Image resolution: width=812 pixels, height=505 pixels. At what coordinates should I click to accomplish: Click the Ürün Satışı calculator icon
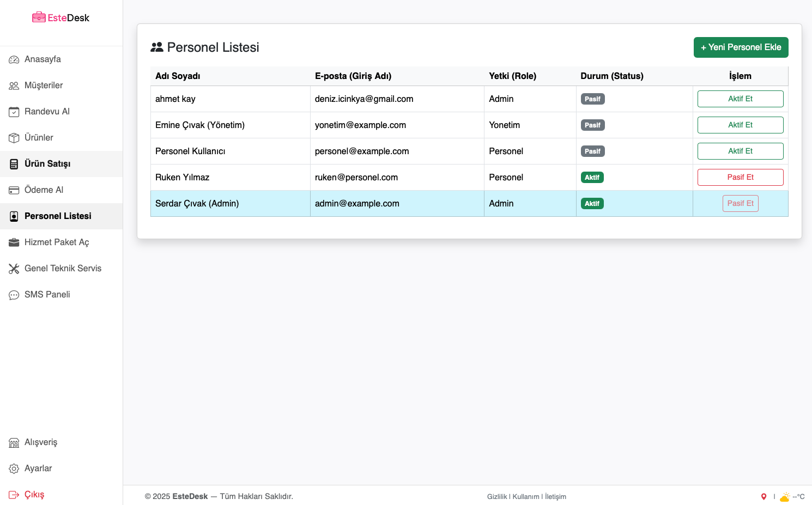click(x=14, y=164)
